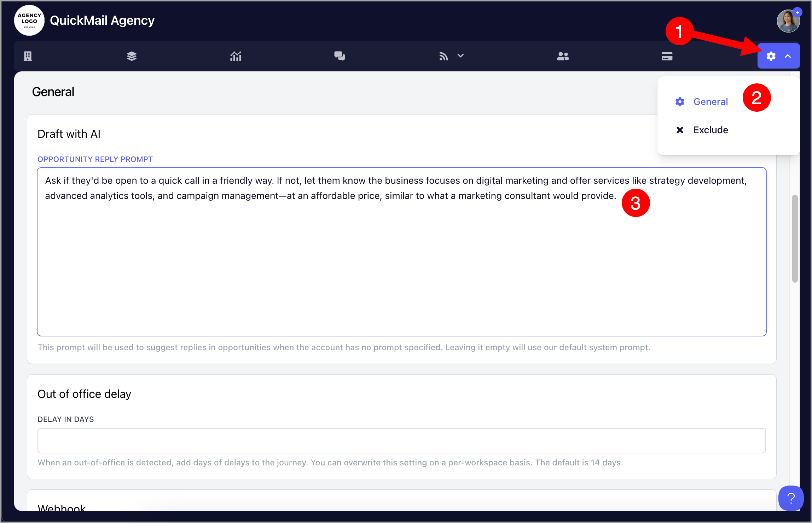Collapse the settings menu using the up chevron
Viewport: 812px width, 523px height.
tap(788, 56)
